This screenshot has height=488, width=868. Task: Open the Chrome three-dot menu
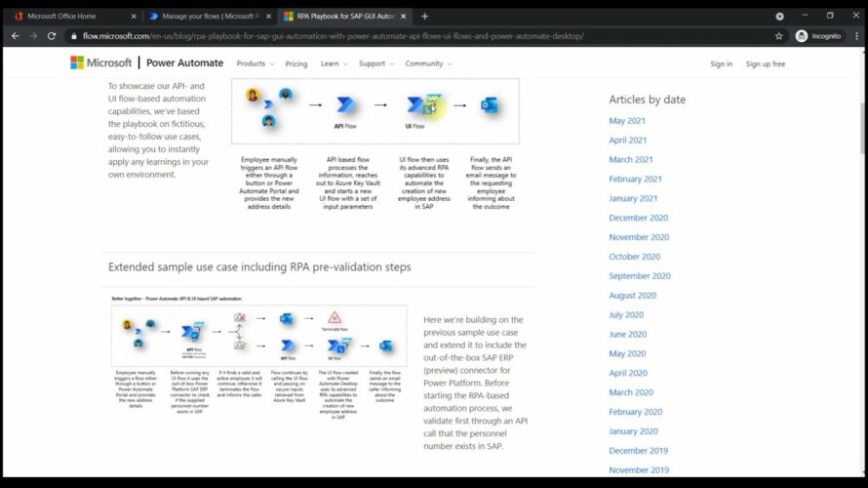856,36
